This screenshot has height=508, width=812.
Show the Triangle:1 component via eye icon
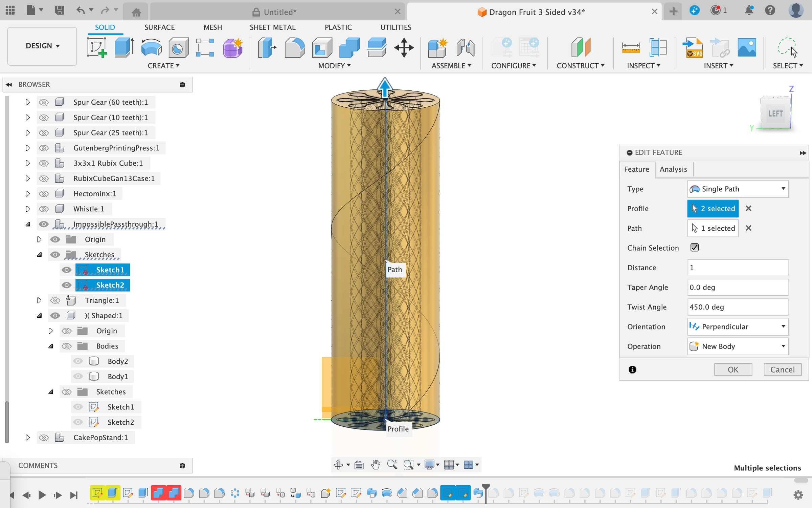coord(55,300)
